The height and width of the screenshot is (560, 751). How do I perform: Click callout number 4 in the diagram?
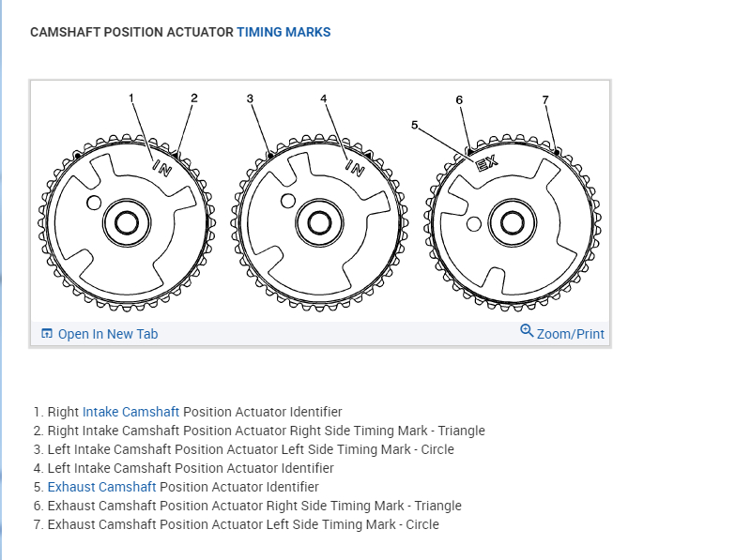tap(323, 98)
